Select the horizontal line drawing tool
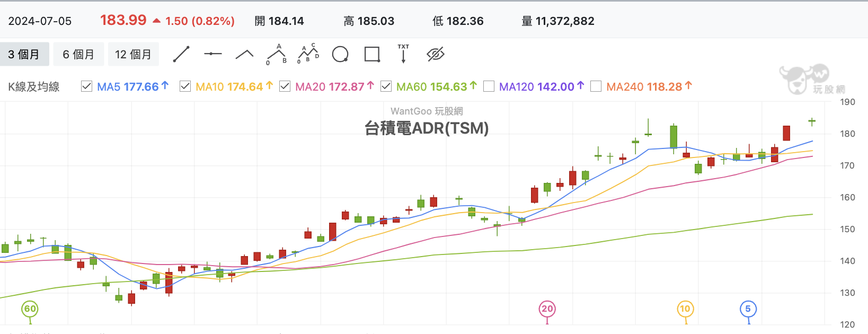The height and width of the screenshot is (334, 868). coord(213,54)
